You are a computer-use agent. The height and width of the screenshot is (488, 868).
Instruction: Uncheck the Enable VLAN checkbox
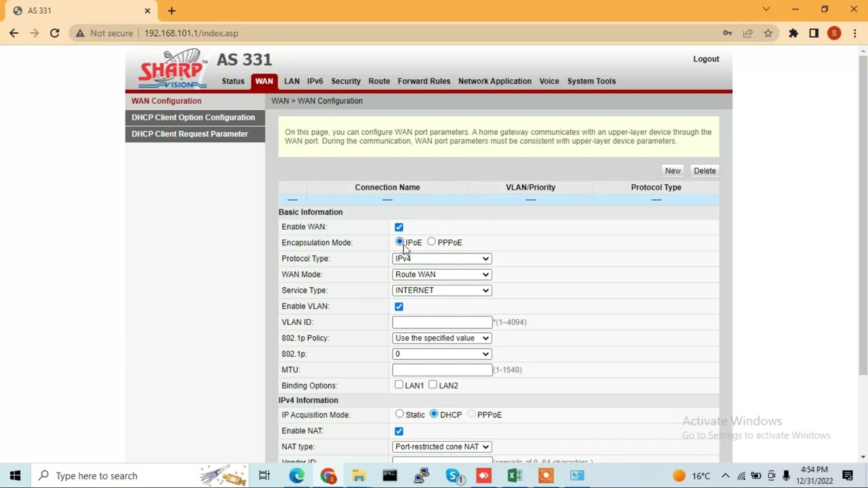[399, 306]
